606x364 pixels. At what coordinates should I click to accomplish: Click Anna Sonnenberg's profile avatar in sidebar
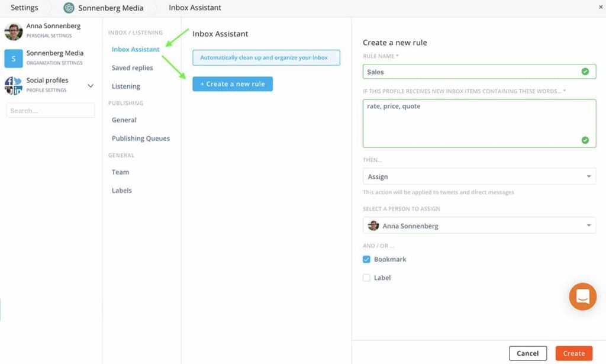(14, 31)
